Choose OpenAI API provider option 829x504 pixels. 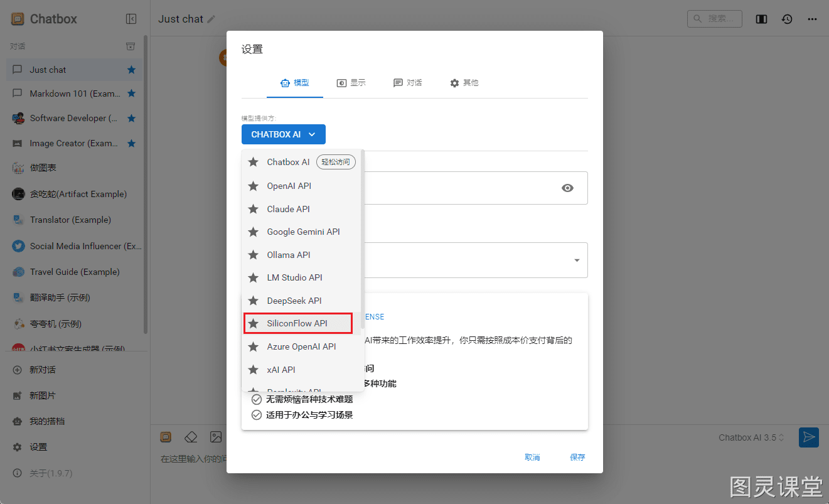tap(302, 186)
